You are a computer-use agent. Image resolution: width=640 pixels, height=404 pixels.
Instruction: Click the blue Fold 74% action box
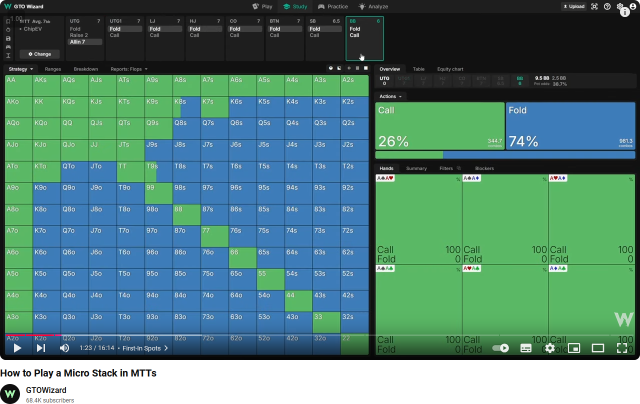click(570, 126)
